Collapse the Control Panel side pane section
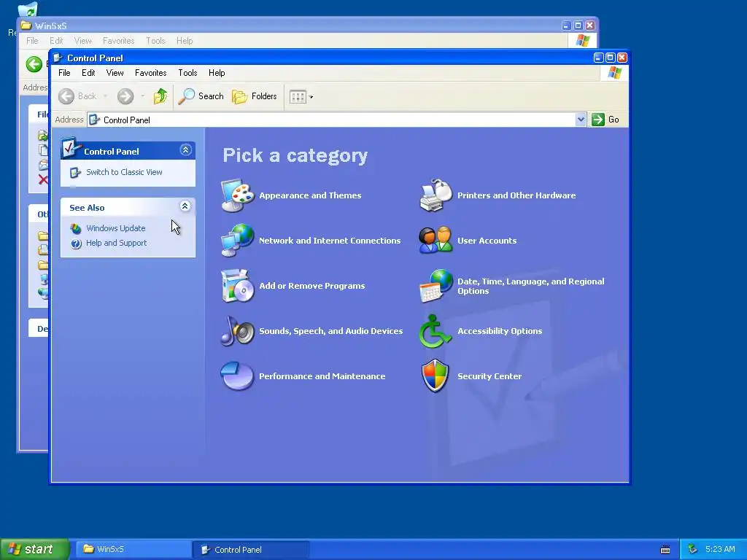 coord(185,150)
